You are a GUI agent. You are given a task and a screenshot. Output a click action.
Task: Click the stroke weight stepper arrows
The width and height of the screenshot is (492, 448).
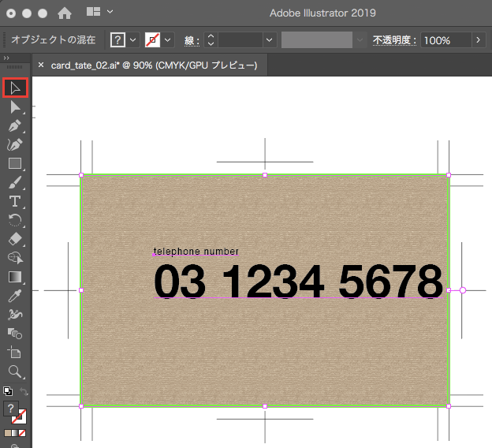pyautogui.click(x=211, y=39)
